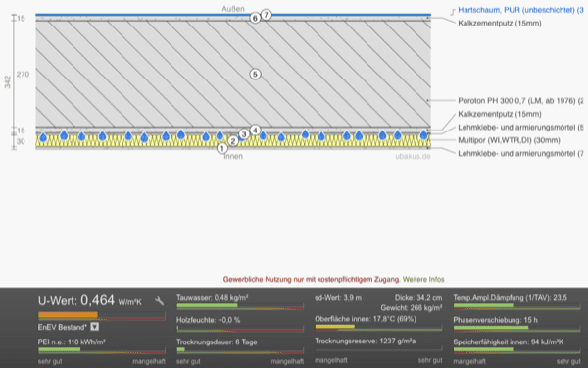Viewport: 588px width, 368px height.
Task: Click layer marker number 7
Action: pyautogui.click(x=266, y=15)
